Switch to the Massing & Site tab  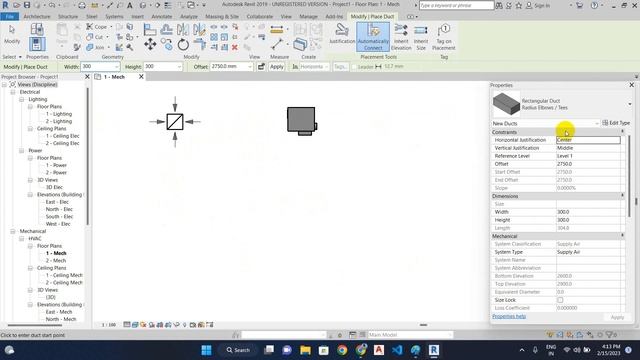click(222, 17)
